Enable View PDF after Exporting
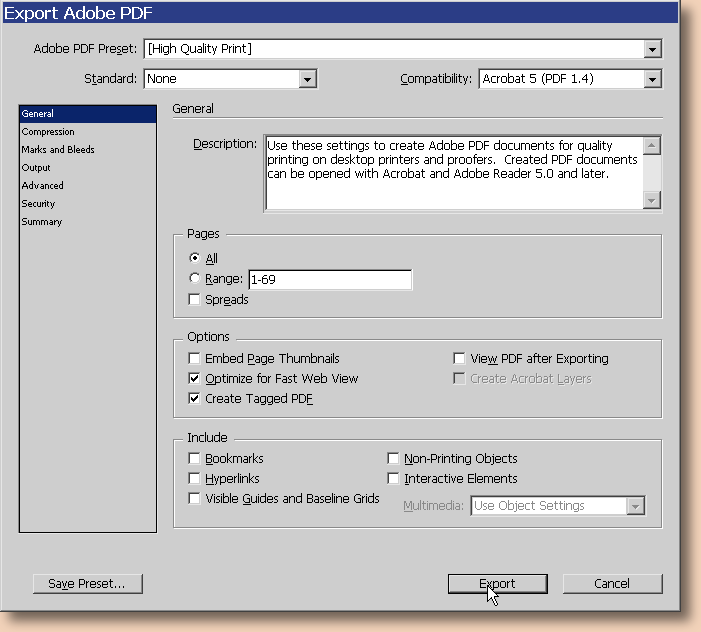 (x=460, y=359)
